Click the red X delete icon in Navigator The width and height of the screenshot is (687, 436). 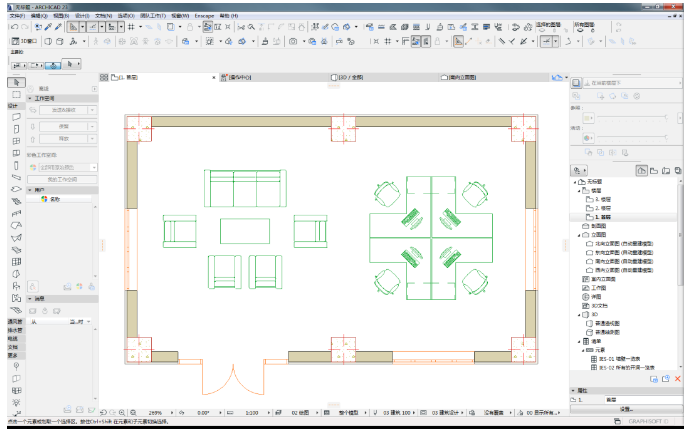pos(677,379)
